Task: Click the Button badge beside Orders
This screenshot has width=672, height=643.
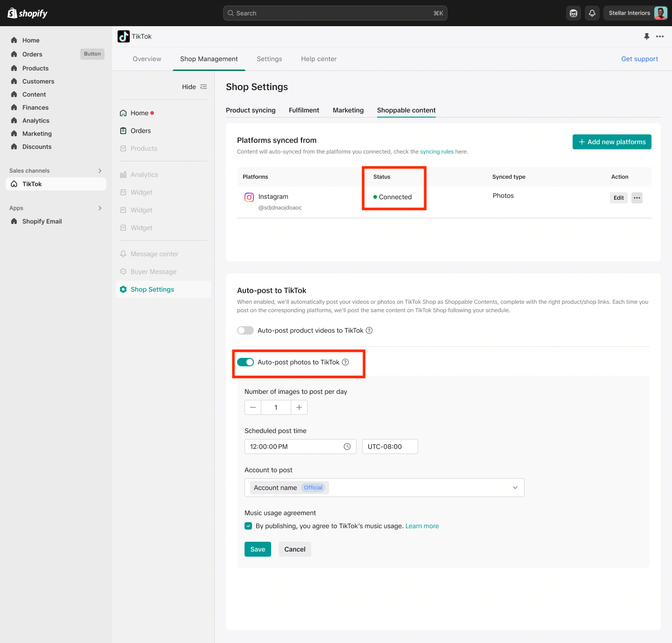Action: [x=92, y=54]
